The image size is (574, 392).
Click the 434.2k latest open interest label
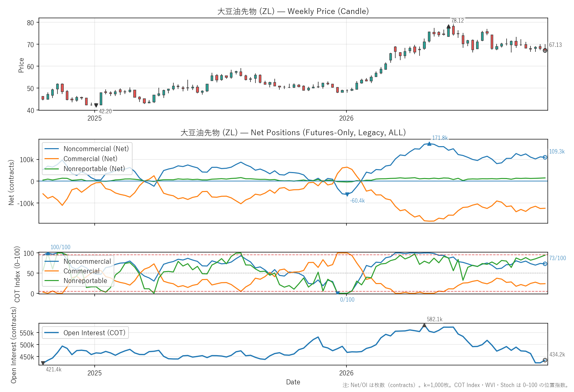557,354
